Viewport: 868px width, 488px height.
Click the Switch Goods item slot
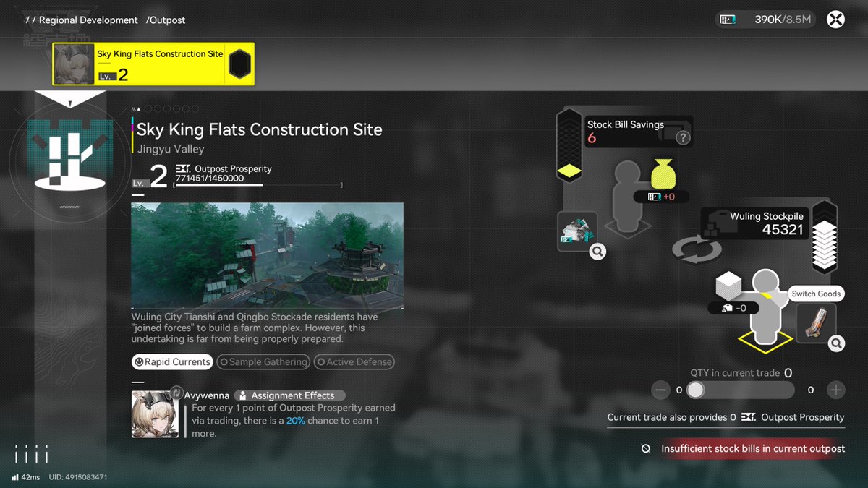[816, 322]
